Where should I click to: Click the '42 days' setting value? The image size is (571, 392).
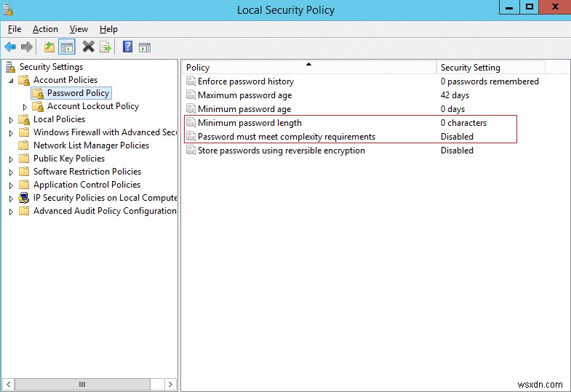455,95
